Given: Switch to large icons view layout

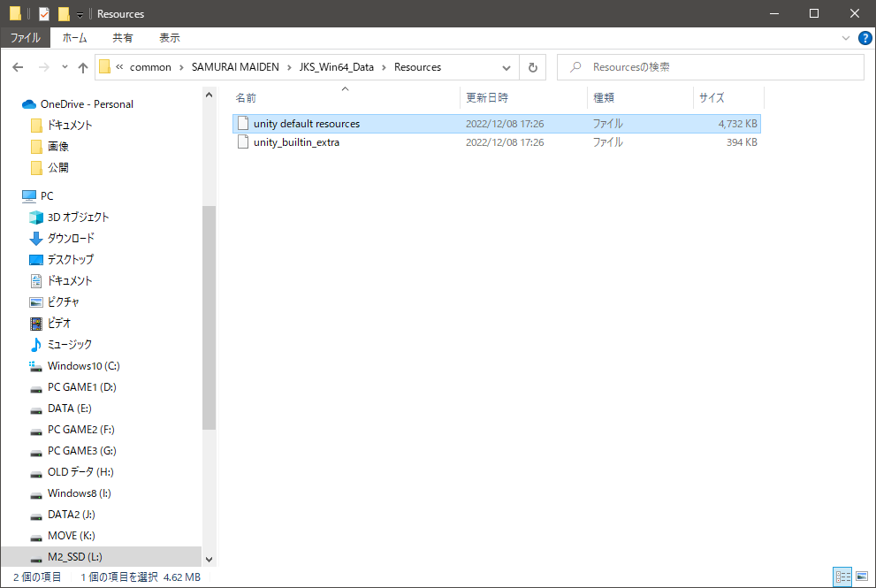Looking at the screenshot, I should coord(862,577).
